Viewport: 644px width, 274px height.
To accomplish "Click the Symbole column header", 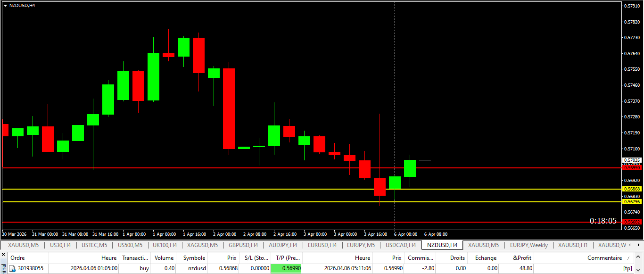I will pos(194,258).
